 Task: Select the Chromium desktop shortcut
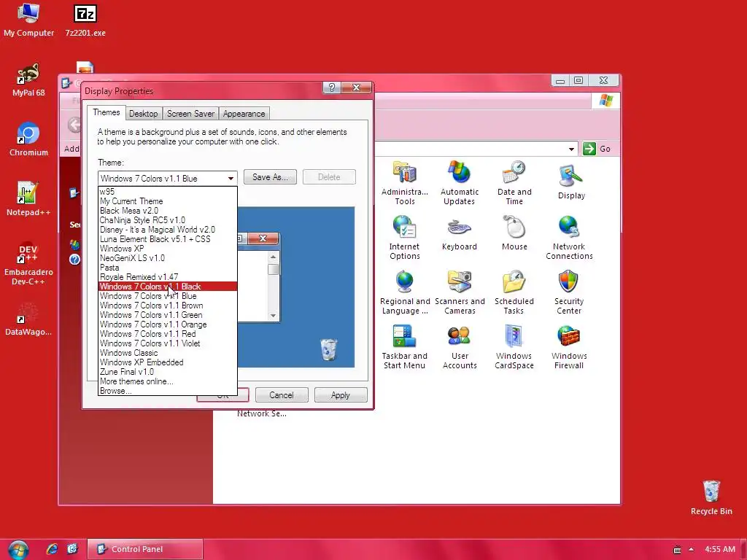[x=28, y=139]
